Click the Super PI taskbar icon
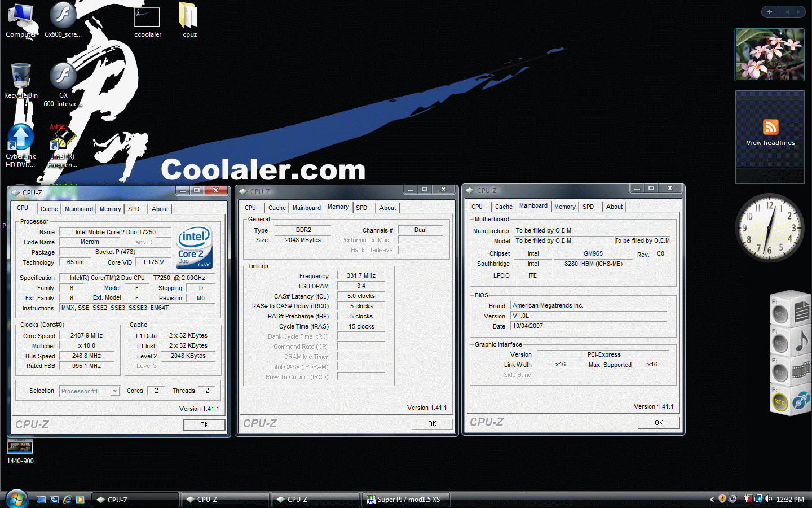This screenshot has height=508, width=812. [370, 500]
